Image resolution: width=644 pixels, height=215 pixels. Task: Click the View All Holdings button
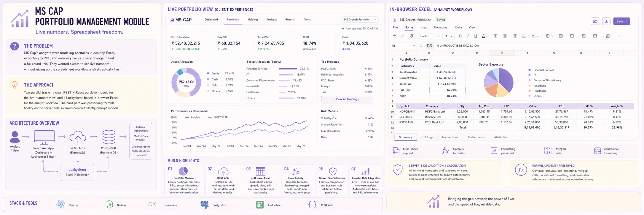pyautogui.click(x=347, y=99)
